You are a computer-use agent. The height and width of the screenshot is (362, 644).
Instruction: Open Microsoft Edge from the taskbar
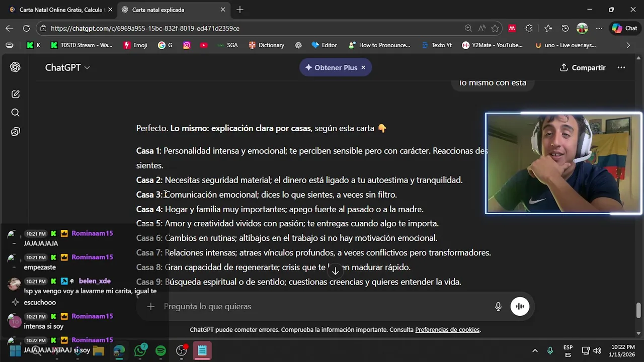[119, 350]
